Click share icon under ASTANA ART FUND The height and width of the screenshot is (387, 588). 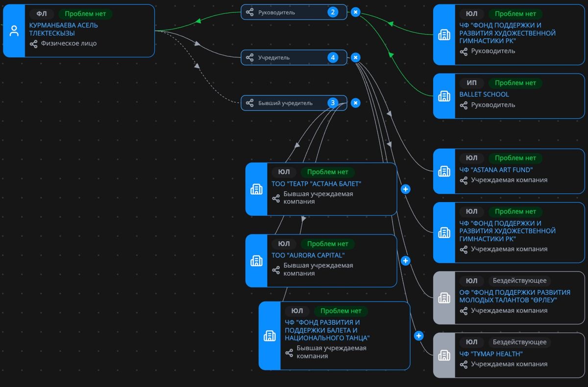pyautogui.click(x=464, y=180)
